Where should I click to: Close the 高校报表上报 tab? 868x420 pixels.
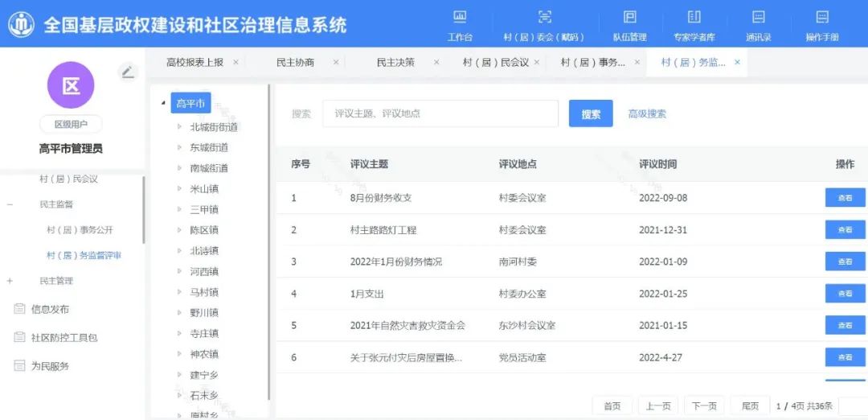(235, 62)
